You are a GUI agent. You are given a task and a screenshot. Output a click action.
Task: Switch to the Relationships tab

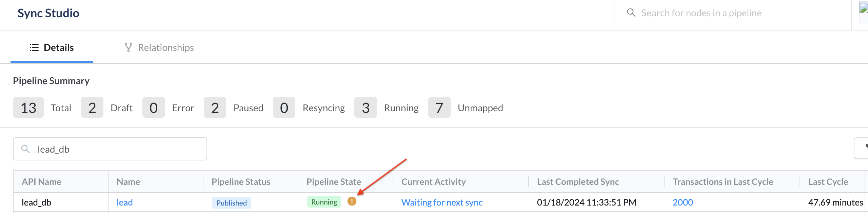pyautogui.click(x=159, y=47)
